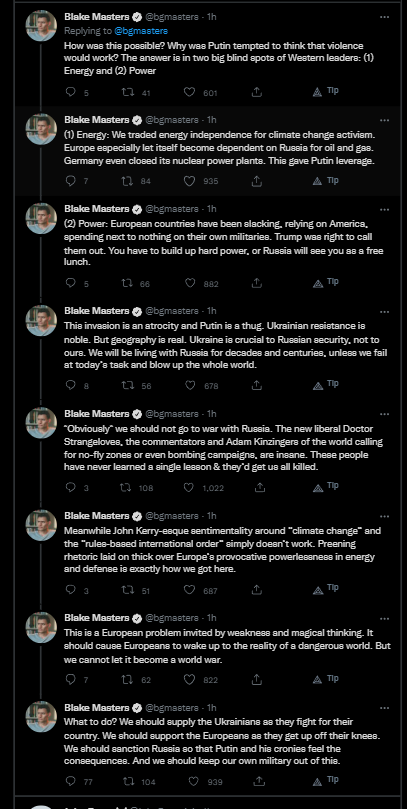
Task: Click avatar beside the 'Obviously' tweet
Action: point(41,423)
